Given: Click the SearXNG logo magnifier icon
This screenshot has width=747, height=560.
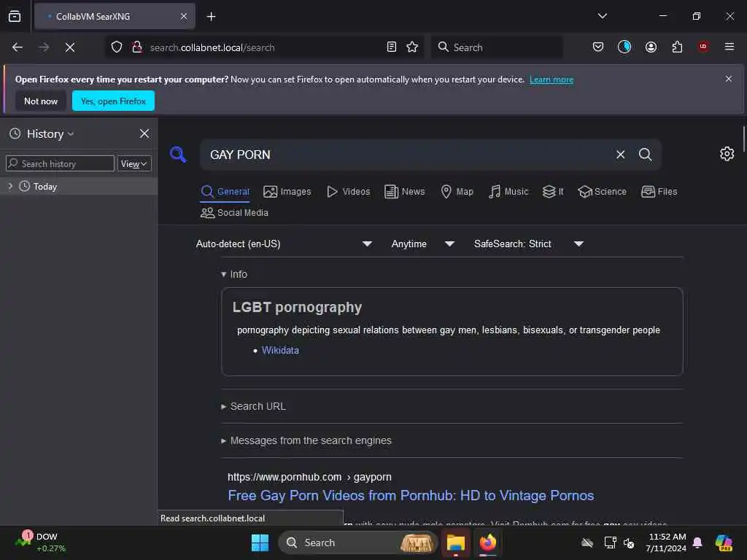Looking at the screenshot, I should click(x=178, y=155).
